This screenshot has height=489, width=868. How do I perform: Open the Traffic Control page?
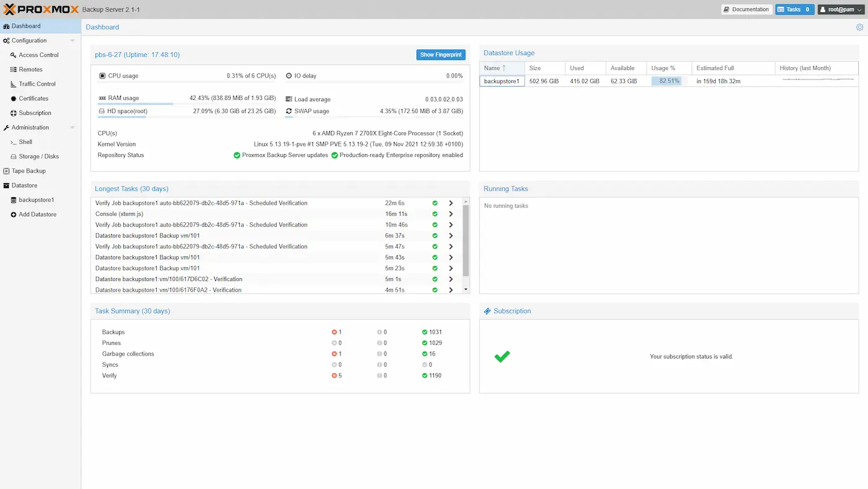click(37, 84)
